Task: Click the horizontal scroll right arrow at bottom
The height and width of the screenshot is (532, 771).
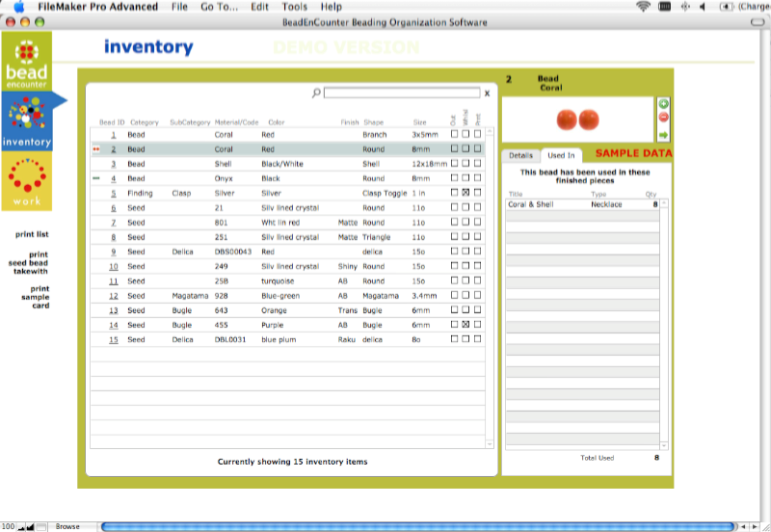Action: (755, 526)
